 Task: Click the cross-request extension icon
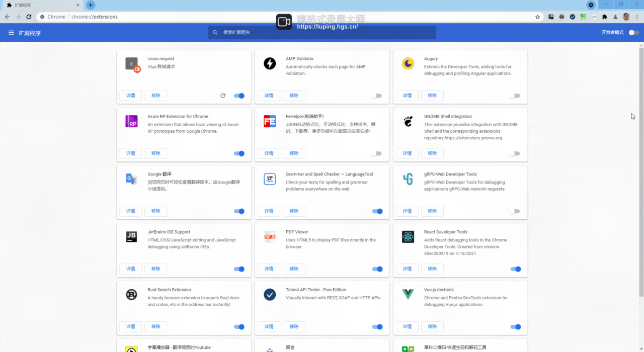132,64
